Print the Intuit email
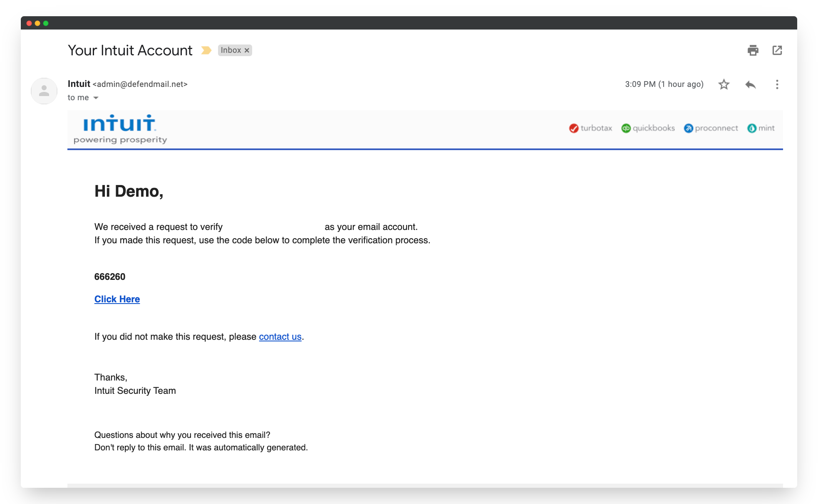The width and height of the screenshot is (818, 504). point(753,50)
